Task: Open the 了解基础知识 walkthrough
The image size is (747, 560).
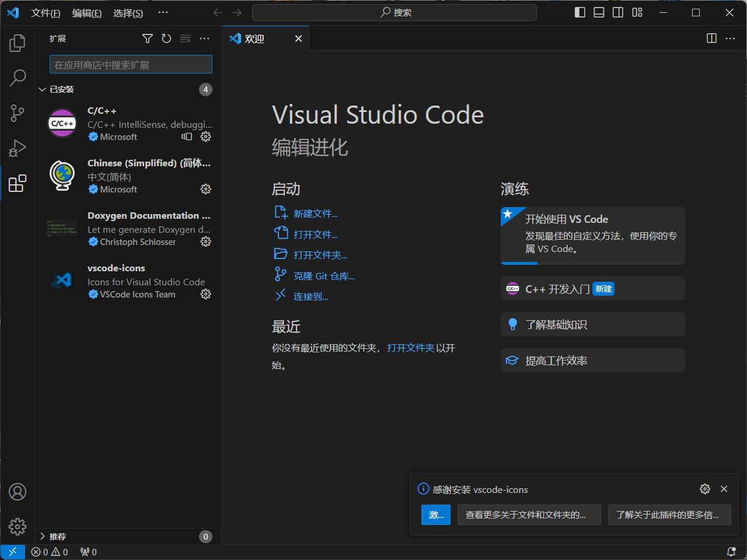Action: point(592,324)
